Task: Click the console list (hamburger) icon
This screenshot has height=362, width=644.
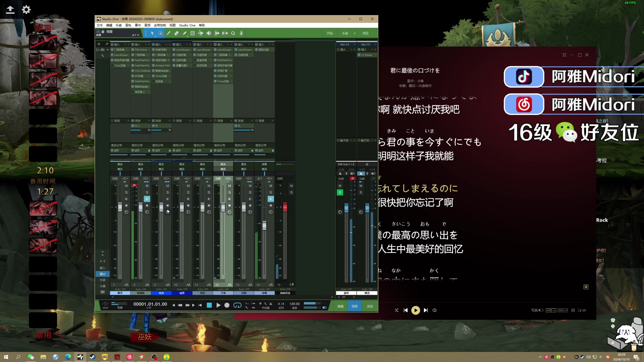Action: click(103, 292)
